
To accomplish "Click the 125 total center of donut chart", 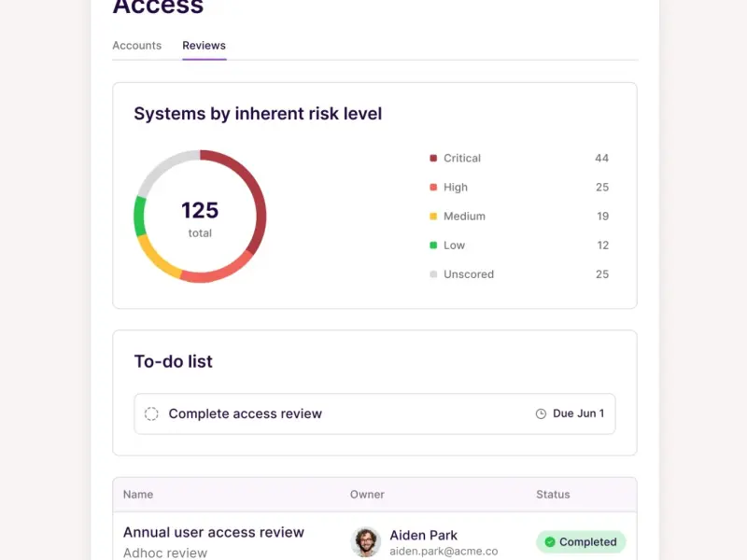I will click(200, 217).
